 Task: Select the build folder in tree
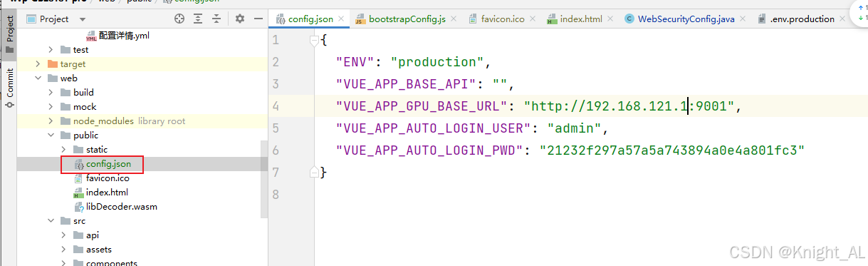tap(77, 92)
